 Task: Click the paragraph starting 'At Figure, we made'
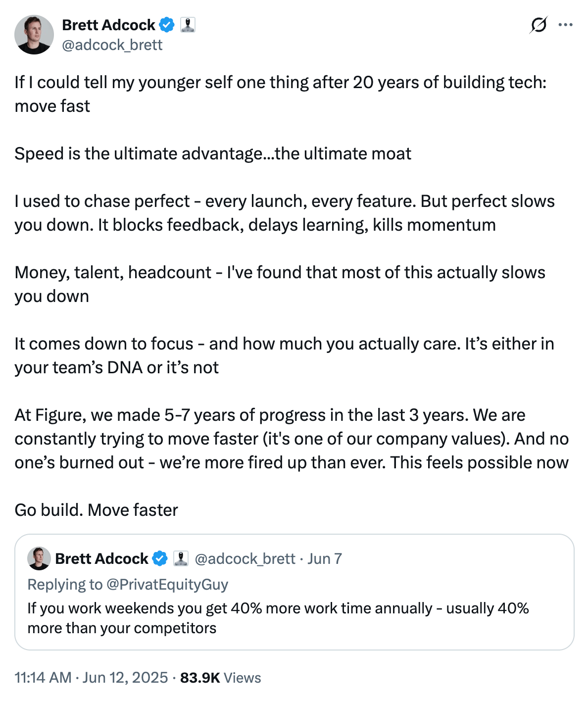coord(291,439)
